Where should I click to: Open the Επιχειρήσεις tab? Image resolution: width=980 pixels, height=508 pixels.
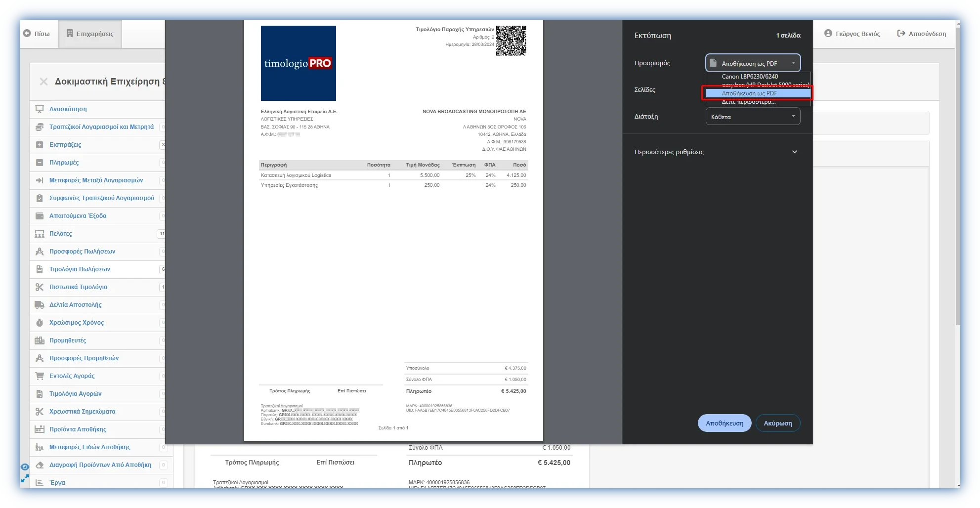click(x=90, y=34)
